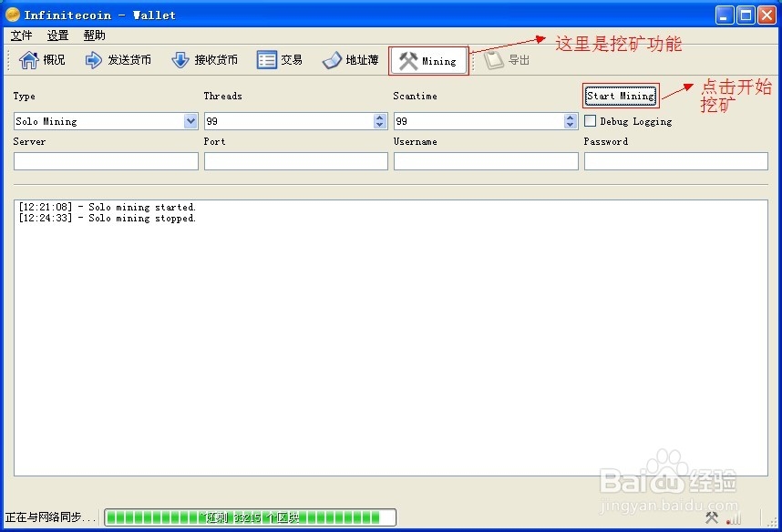This screenshot has width=782, height=532.
Task: Open the 设置 menu
Action: click(57, 36)
